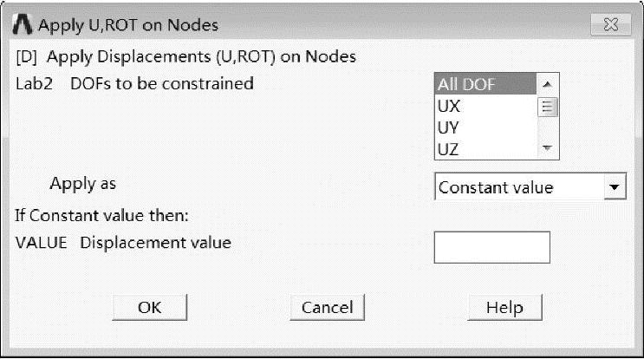Select All DOF in the list
This screenshot has height=359, width=644.
pyautogui.click(x=485, y=84)
